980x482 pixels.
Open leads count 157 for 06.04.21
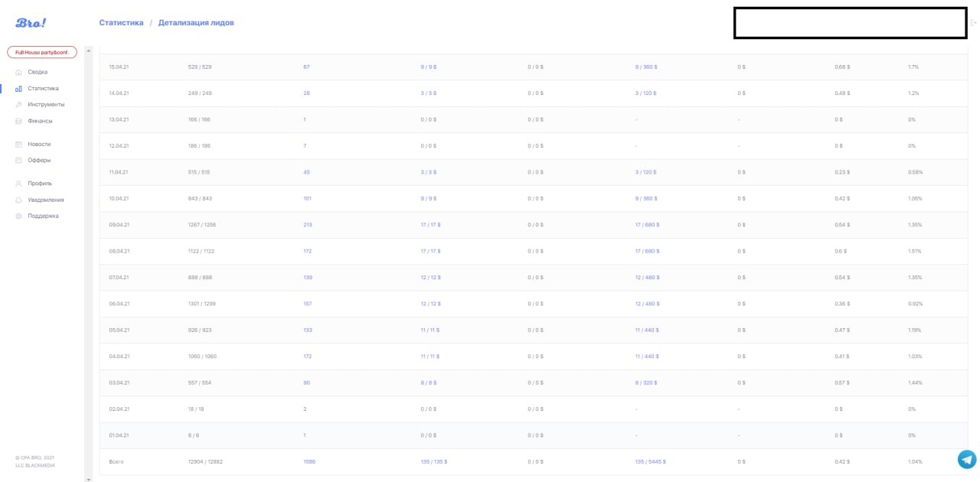(308, 304)
